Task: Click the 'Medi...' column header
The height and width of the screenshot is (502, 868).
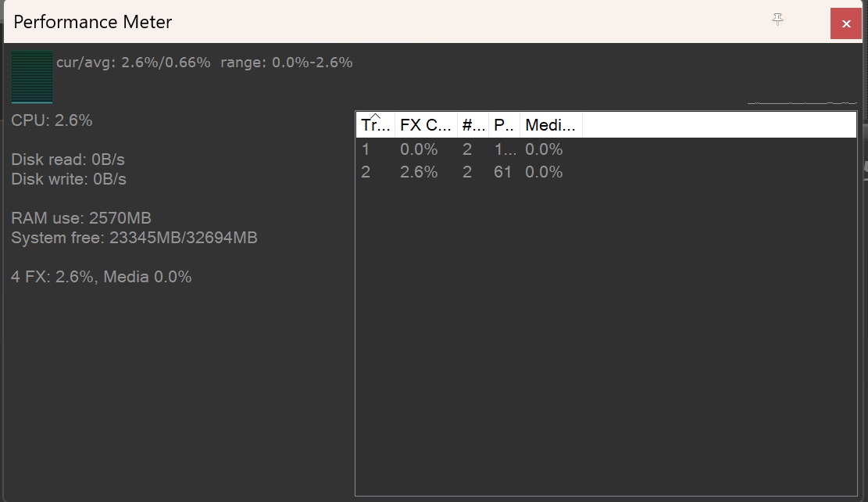Action: (x=550, y=125)
